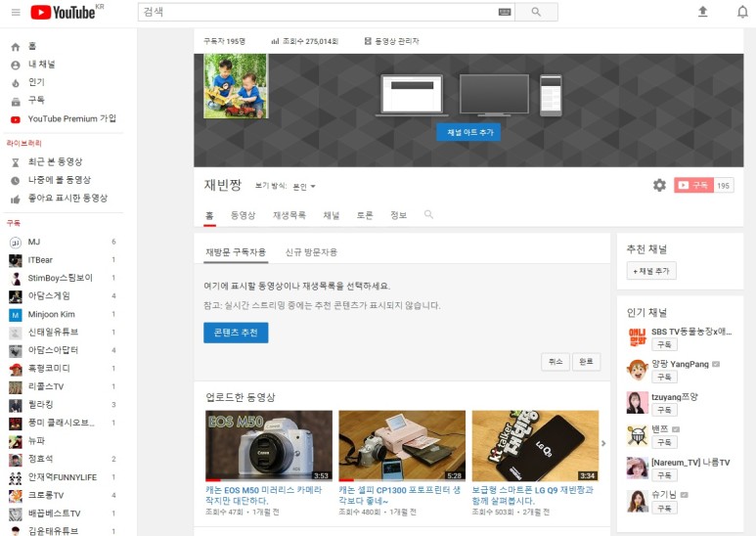Click 구독자 195명
Viewport: 756px width, 536px height.
click(x=224, y=41)
